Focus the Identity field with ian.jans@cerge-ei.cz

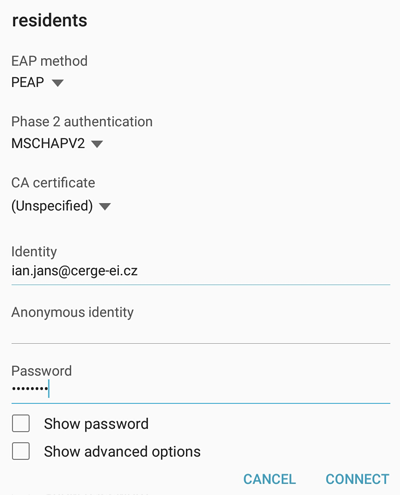pos(201,271)
